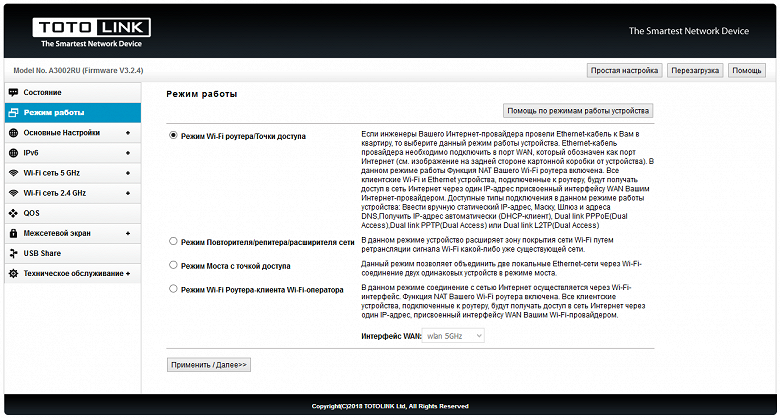Click the Перезагрузка reboot button
The height and width of the screenshot is (418, 780).
[x=694, y=70]
